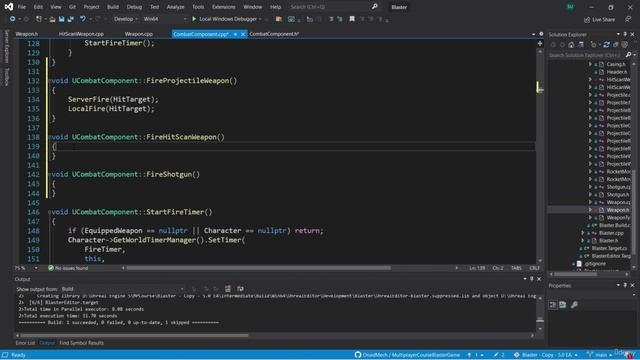Select the .gitignore file in Solution Explorer
This screenshot has height=360, width=640.
(594, 264)
